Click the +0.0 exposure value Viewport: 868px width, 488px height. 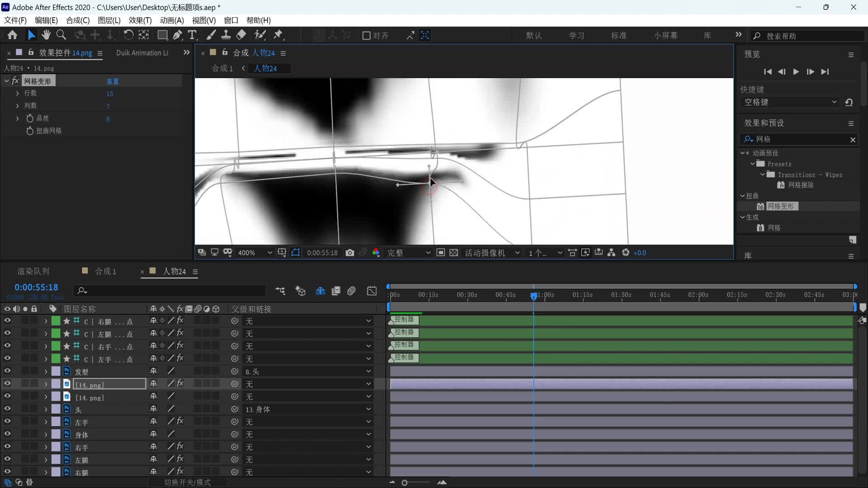pyautogui.click(x=640, y=253)
